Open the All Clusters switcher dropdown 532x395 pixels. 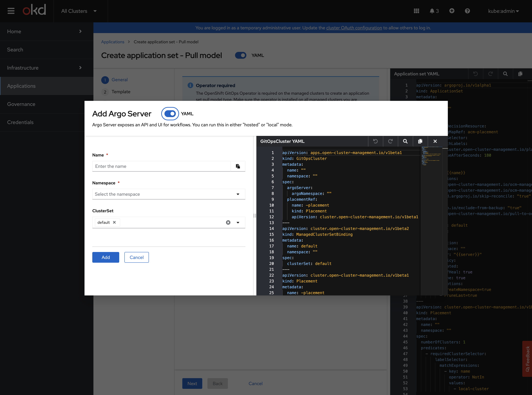79,11
